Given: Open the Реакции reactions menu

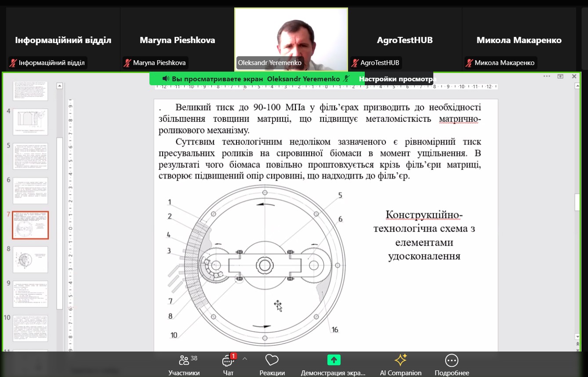Looking at the screenshot, I should [272, 364].
